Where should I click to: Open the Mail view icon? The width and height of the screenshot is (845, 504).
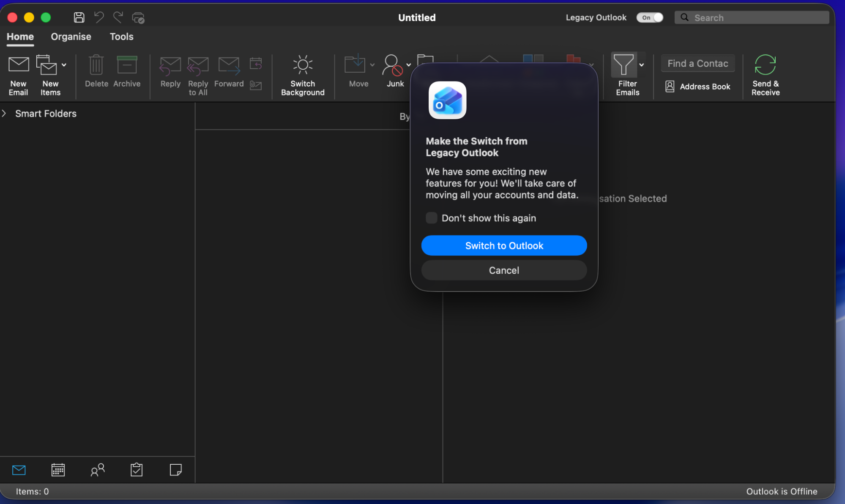19,470
